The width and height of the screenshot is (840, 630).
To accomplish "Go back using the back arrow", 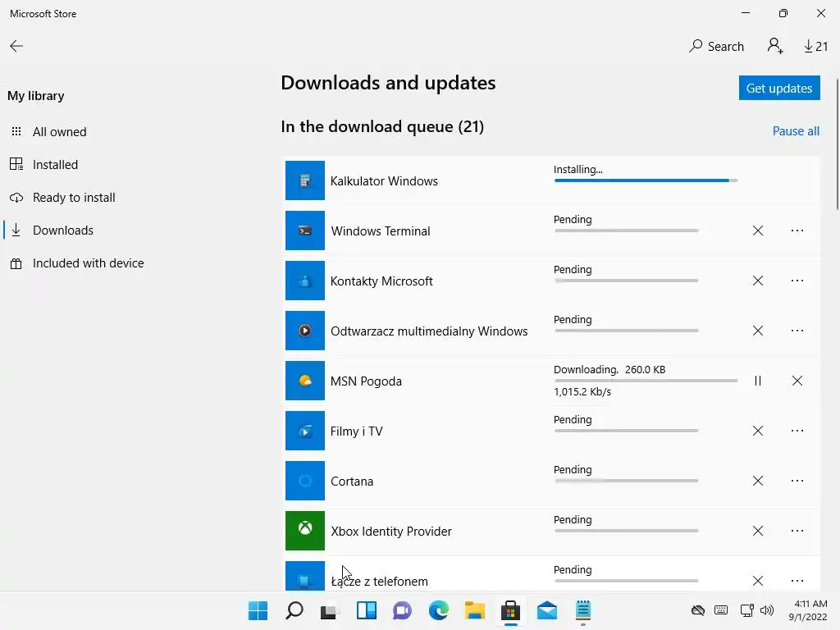I will [x=16, y=46].
